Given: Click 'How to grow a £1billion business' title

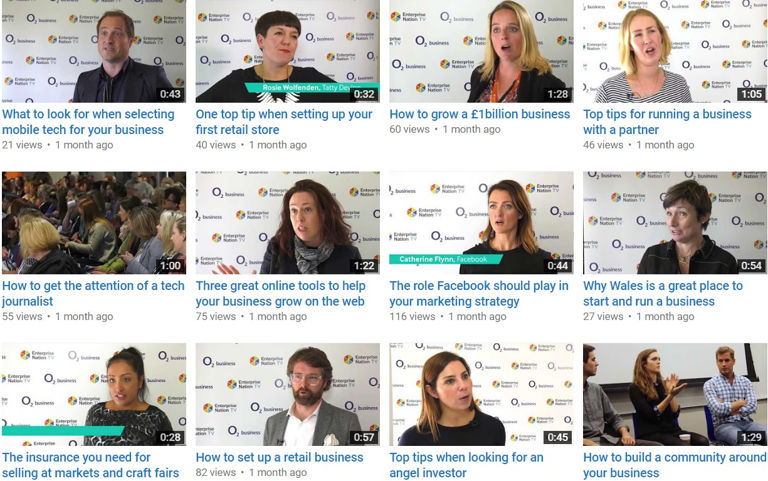Looking at the screenshot, I should (x=480, y=114).
